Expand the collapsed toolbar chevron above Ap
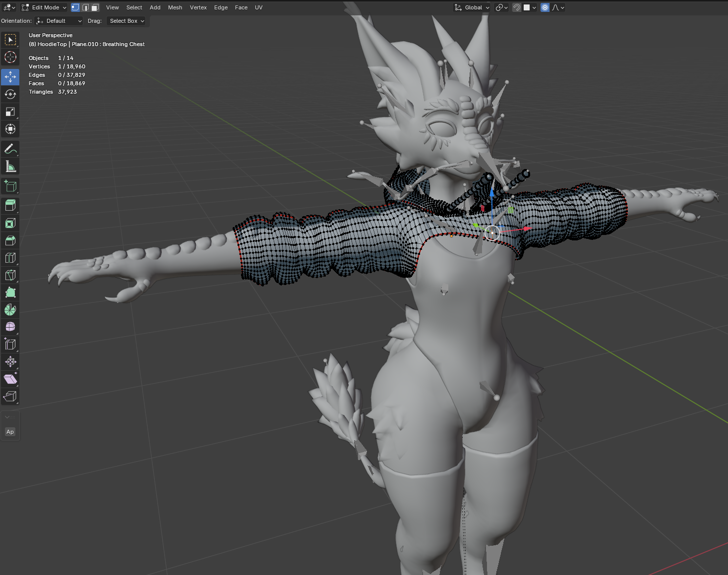This screenshot has height=575, width=728. [x=7, y=417]
